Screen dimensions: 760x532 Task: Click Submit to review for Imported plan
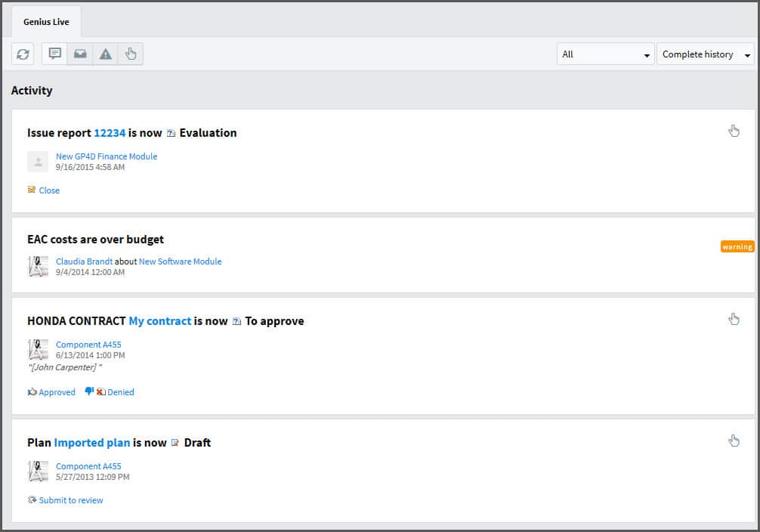tap(70, 500)
